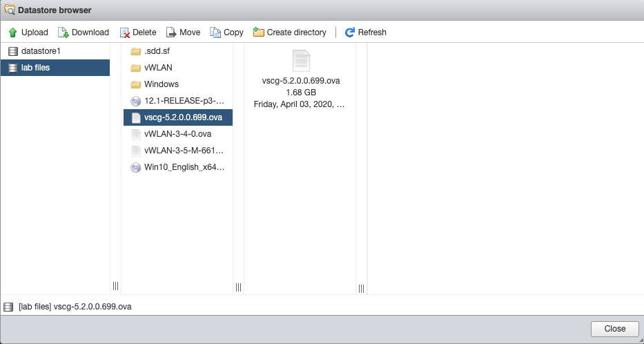
Task: Select the Win10_English_x64 disc image
Action: 183,167
